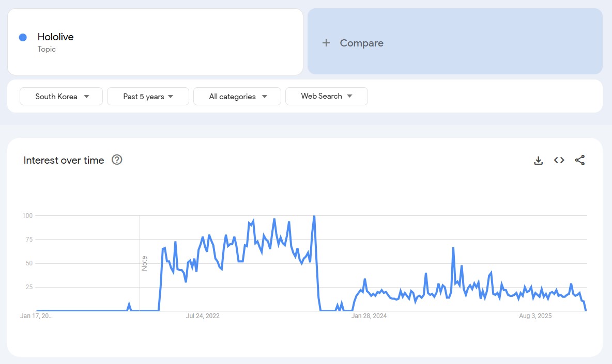The width and height of the screenshot is (612, 364).
Task: Open the Past 5 years dropdown
Action: [x=148, y=96]
